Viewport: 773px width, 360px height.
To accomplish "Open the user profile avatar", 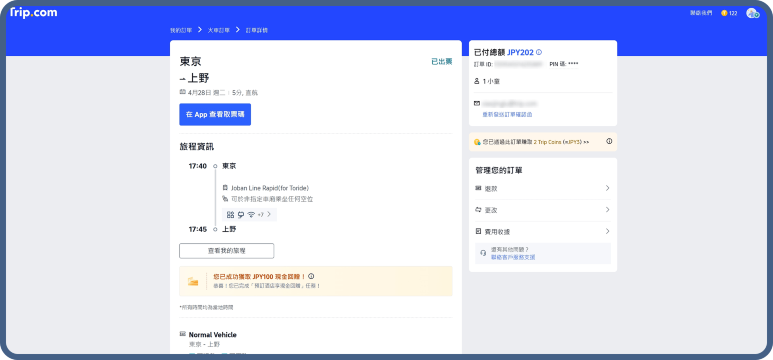I will (752, 13).
